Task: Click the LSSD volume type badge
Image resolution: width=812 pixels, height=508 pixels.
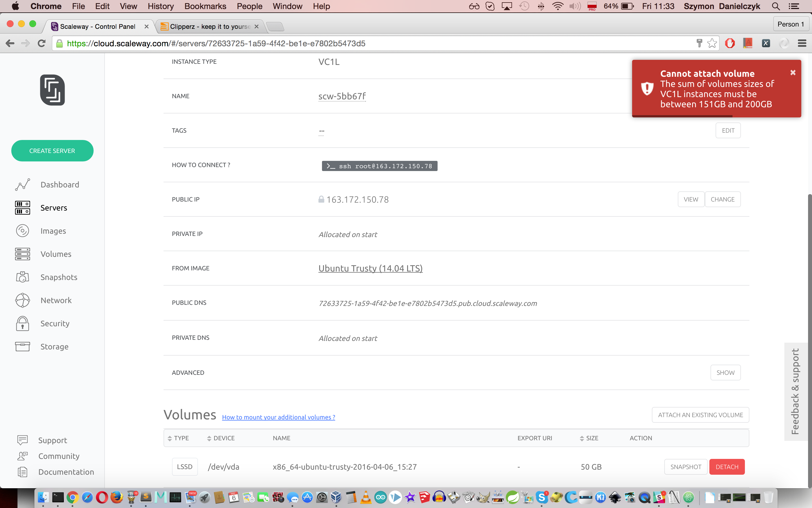Action: click(x=185, y=467)
